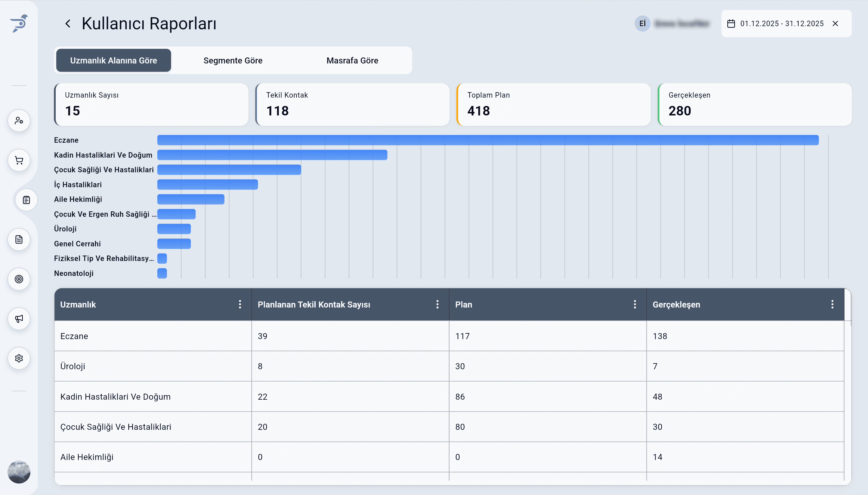Viewport: 868px width, 495px height.
Task: Open the date range picker field
Action: click(x=781, y=24)
